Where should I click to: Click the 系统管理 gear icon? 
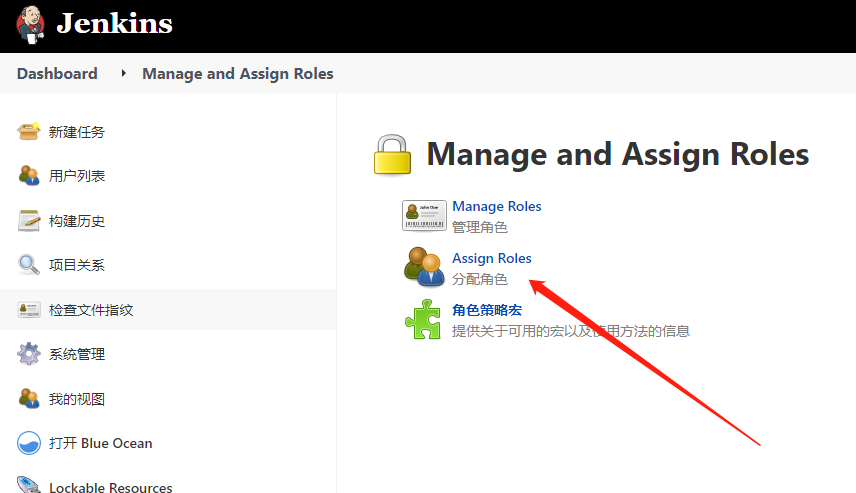(29, 354)
